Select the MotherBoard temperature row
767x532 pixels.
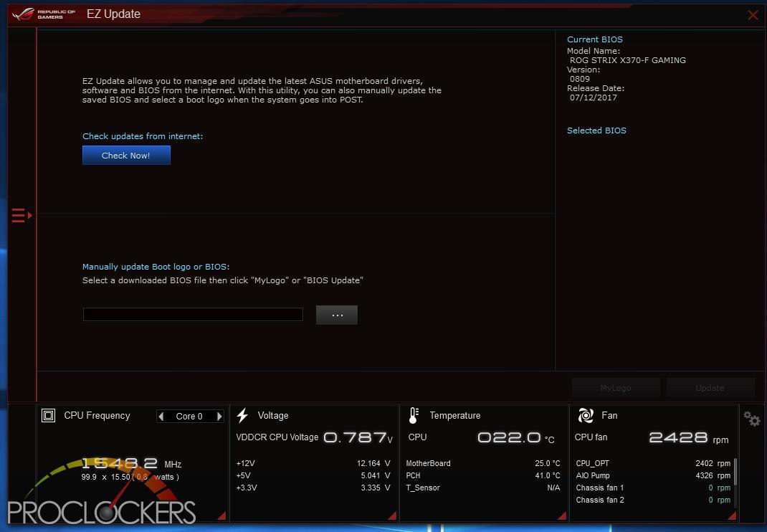coord(483,463)
